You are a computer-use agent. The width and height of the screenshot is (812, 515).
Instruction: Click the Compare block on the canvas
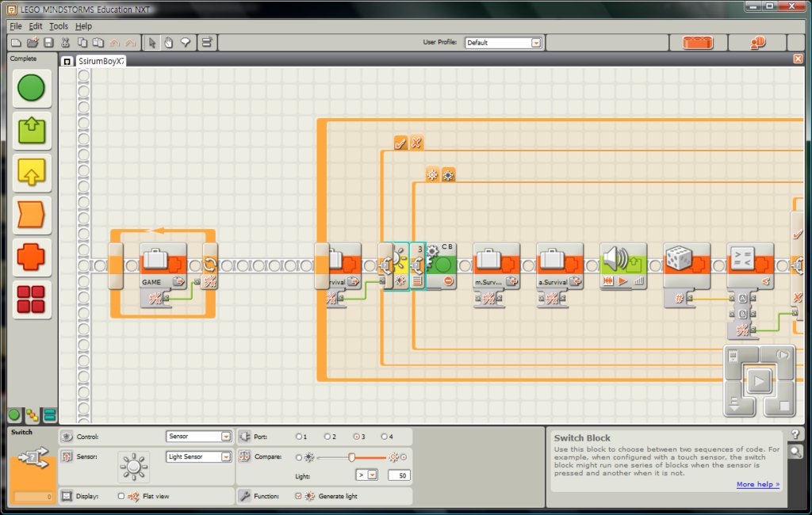(x=750, y=265)
